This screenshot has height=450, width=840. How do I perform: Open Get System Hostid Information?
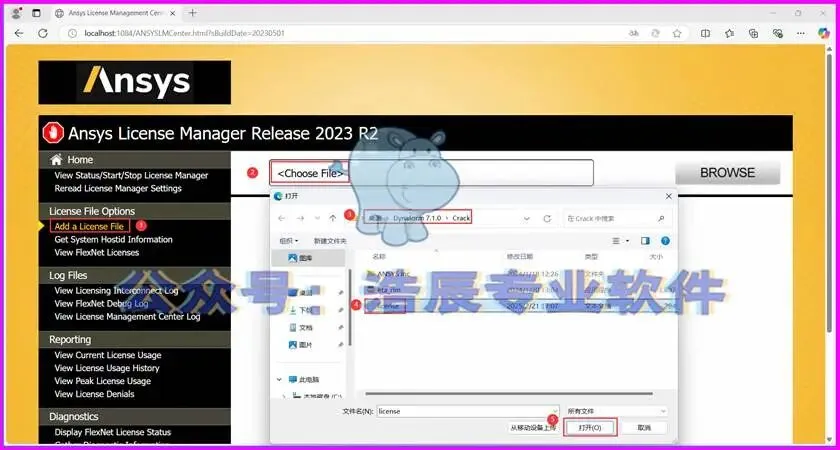coord(114,239)
